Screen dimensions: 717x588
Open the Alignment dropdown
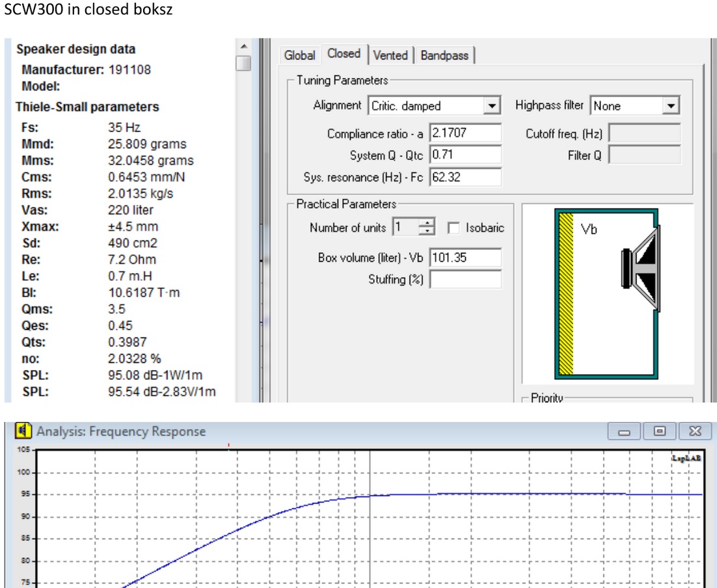coord(492,106)
